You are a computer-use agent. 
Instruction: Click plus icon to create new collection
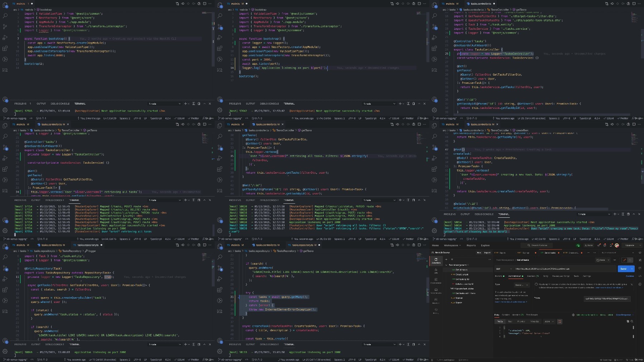pyautogui.click(x=446, y=259)
